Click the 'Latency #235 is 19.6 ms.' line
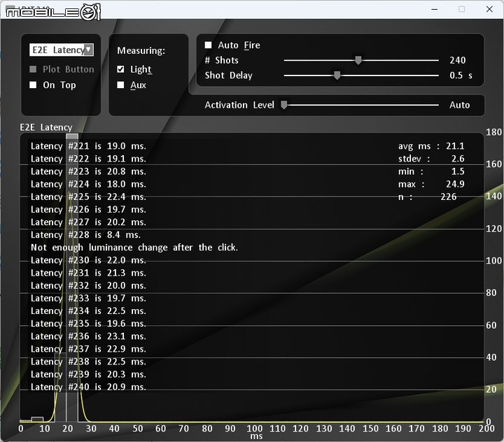The width and height of the screenshot is (504, 442). 88,324
